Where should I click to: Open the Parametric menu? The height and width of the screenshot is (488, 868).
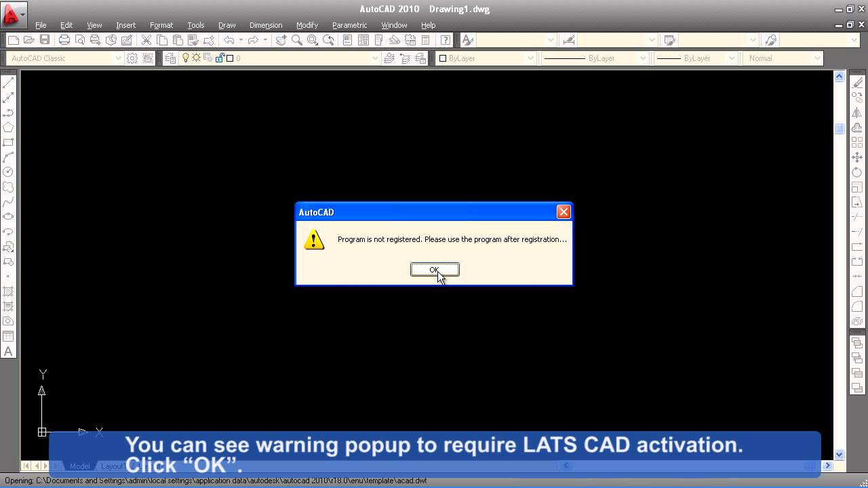point(350,25)
